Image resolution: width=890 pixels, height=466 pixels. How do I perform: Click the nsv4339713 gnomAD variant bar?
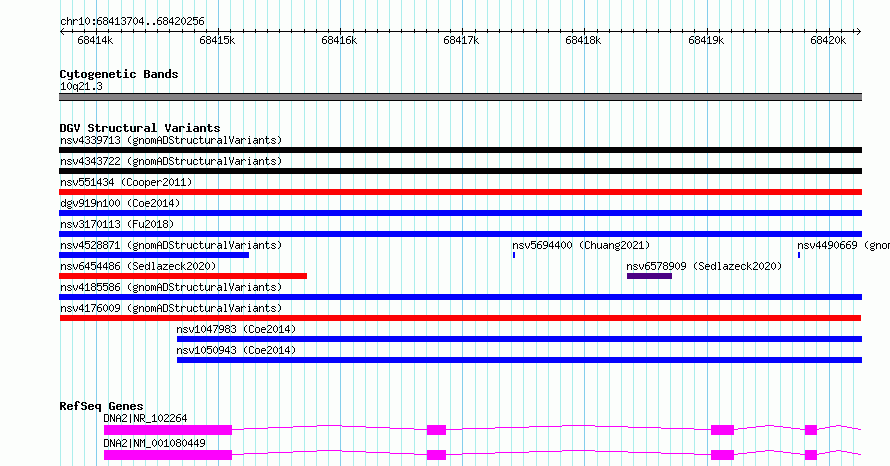(460, 150)
